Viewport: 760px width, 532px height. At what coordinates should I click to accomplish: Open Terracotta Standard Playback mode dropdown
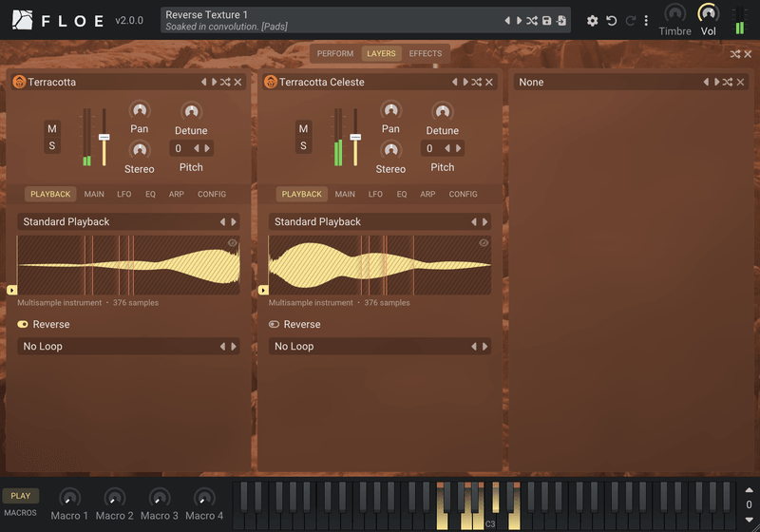click(x=128, y=221)
